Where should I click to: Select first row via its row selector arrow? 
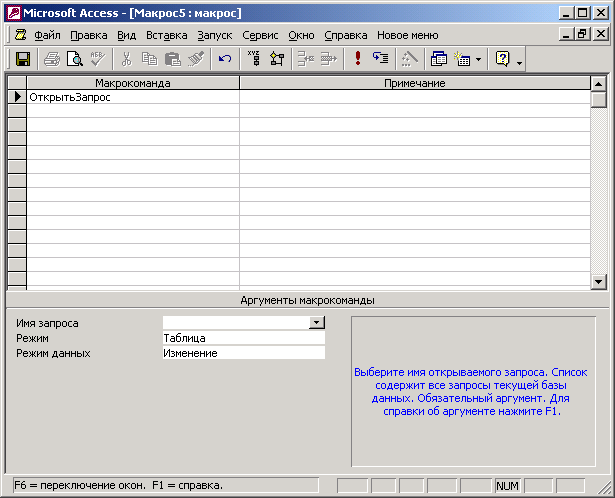click(17, 97)
